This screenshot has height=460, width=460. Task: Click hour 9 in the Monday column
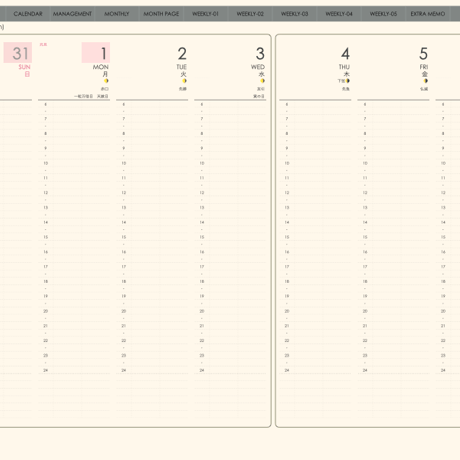tap(46, 148)
